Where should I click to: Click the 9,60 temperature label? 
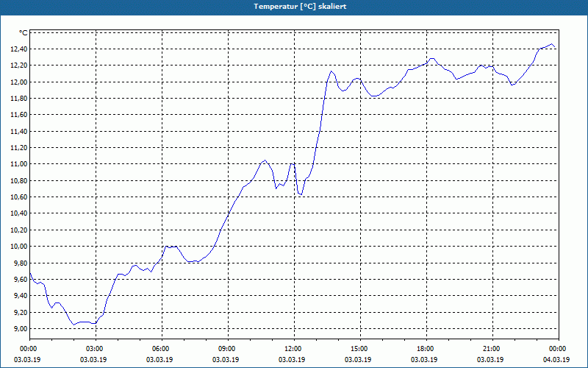pyautogui.click(x=21, y=280)
